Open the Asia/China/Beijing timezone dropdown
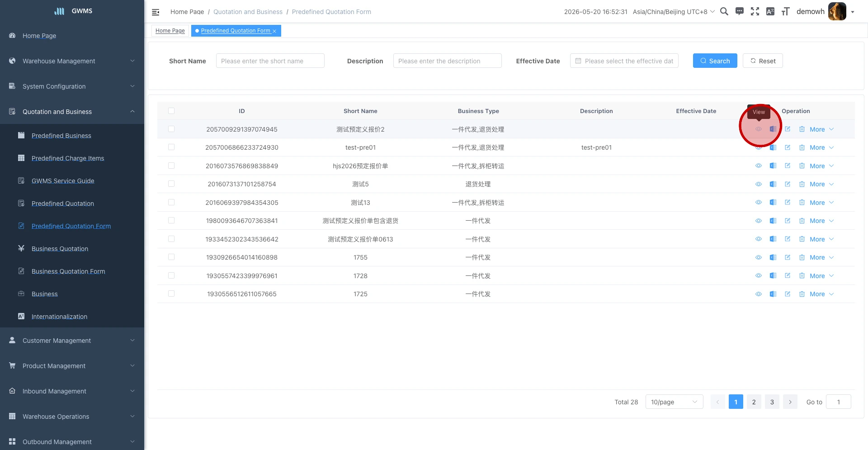Image resolution: width=868 pixels, height=450 pixels. [x=674, y=12]
